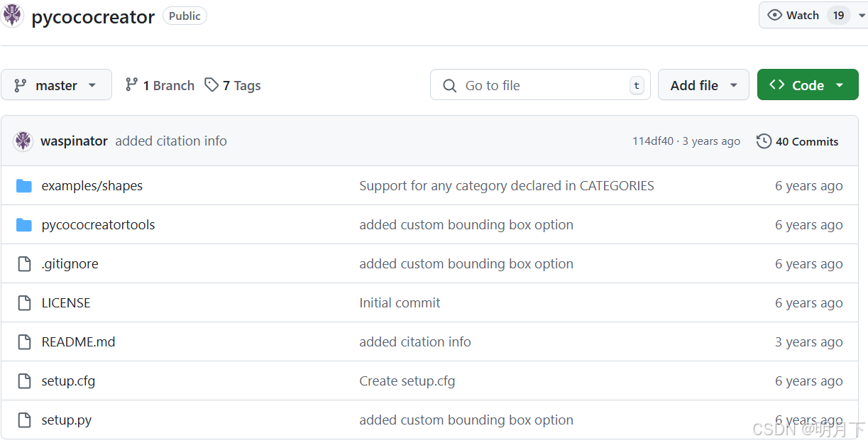Click the waspinator author avatar
The width and height of the screenshot is (868, 443).
coord(23,141)
